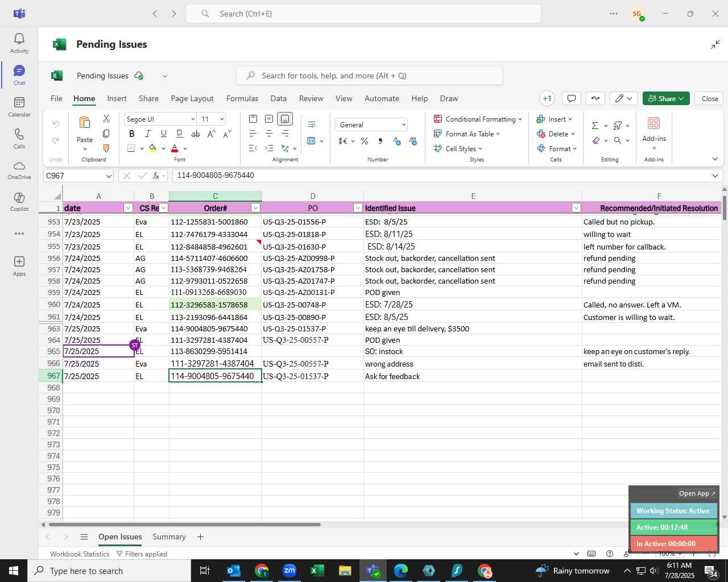The image size is (728, 582).
Task: Open the font name Segoe UI dropdown
Action: tap(193, 119)
